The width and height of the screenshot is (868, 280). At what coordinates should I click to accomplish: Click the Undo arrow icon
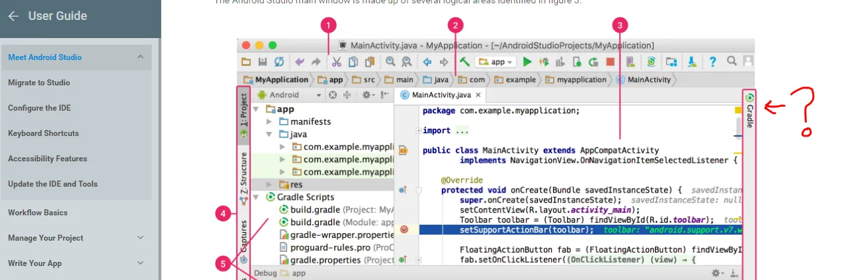click(x=300, y=62)
